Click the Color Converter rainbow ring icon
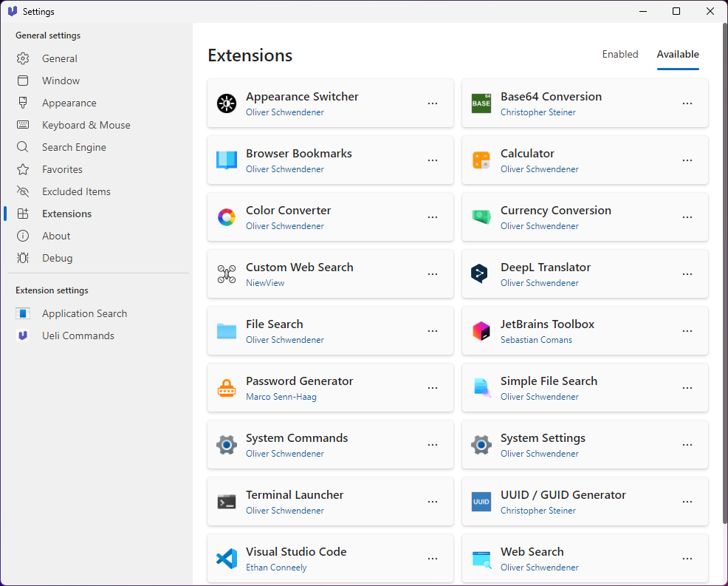 pyautogui.click(x=227, y=217)
